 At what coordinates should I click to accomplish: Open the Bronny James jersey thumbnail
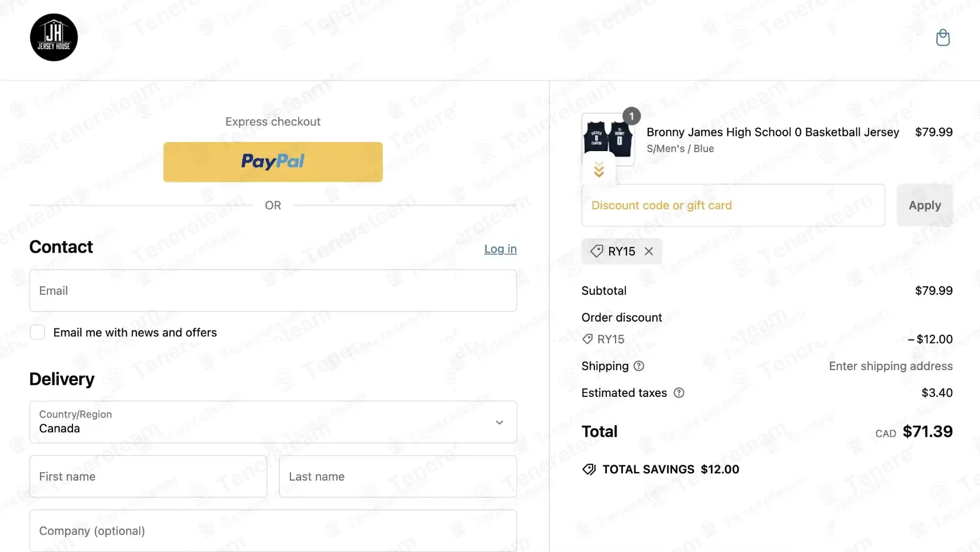click(608, 140)
